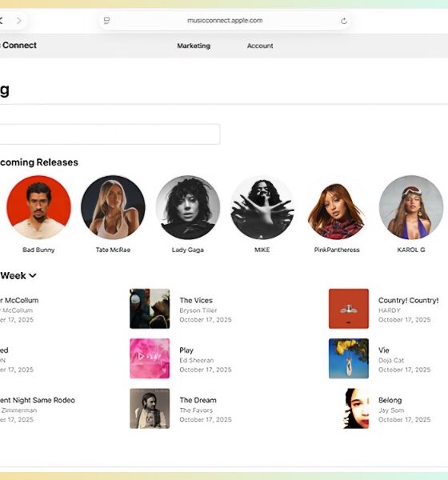Click the Belong album title
Screen dimensions: 448x480
(x=390, y=400)
